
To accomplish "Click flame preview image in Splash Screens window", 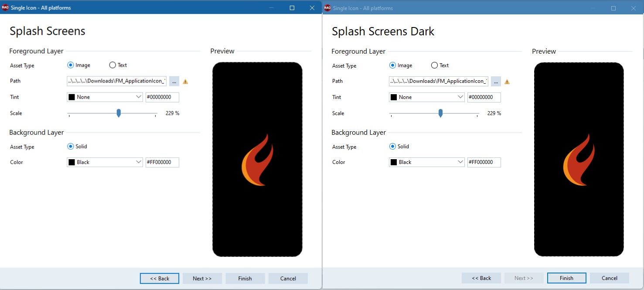I will [257, 160].
